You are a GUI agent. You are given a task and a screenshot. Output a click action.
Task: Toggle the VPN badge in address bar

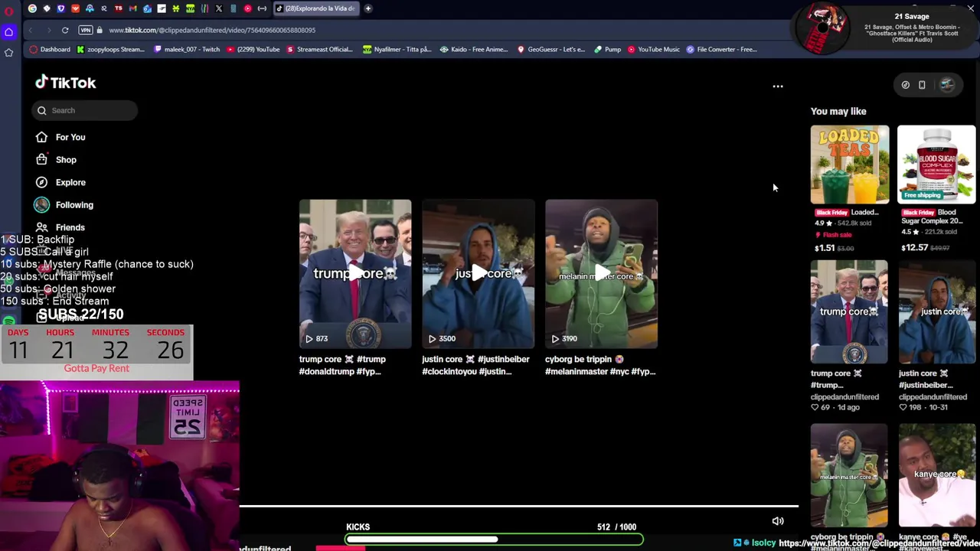point(86,30)
